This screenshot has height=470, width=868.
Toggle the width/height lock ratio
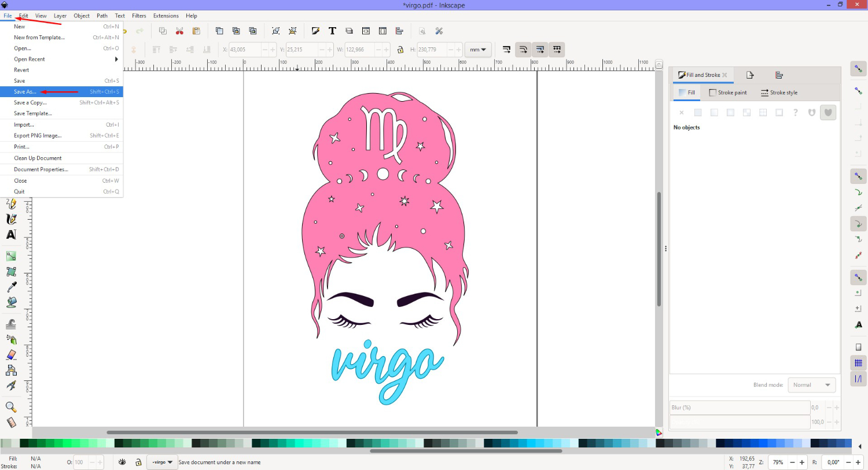pyautogui.click(x=400, y=50)
